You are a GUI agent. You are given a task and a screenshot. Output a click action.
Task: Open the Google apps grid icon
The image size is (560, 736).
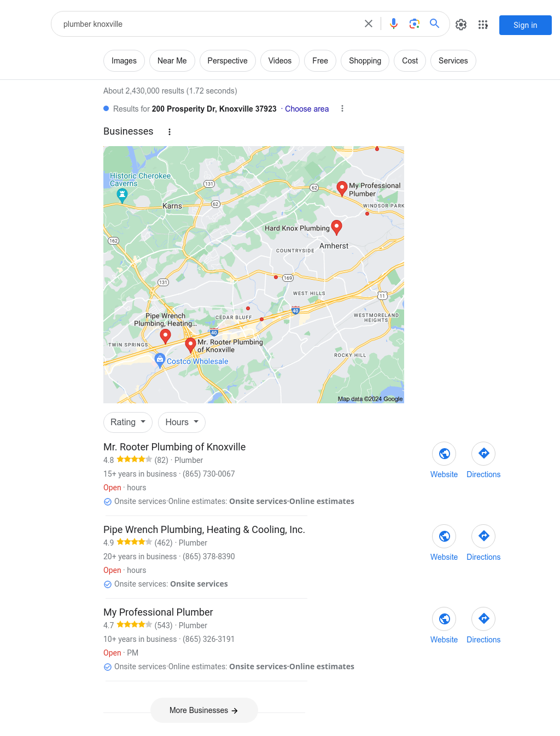point(483,25)
